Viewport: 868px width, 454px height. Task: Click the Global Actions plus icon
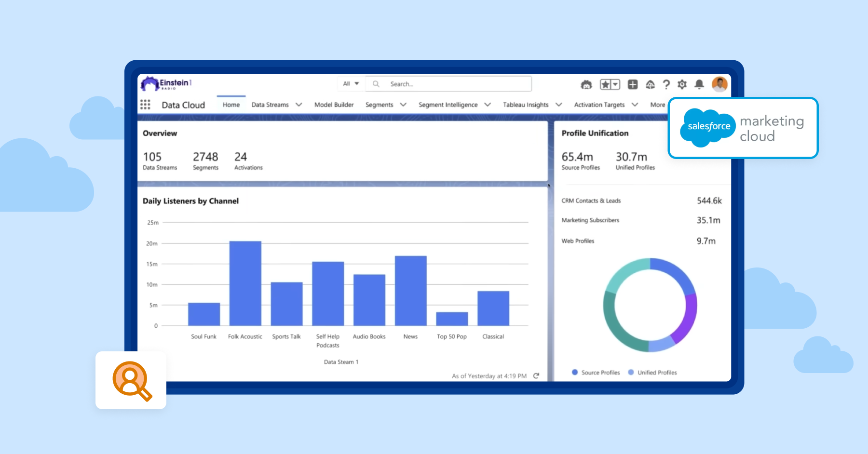click(633, 85)
